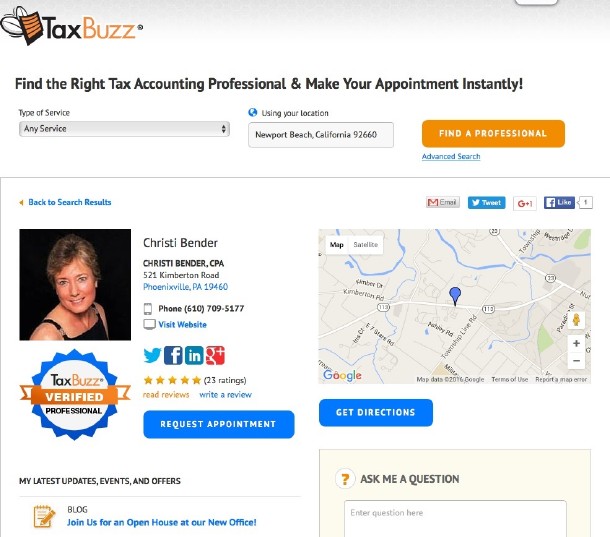Click the Find a Professional button
The height and width of the screenshot is (537, 610).
coord(493,133)
